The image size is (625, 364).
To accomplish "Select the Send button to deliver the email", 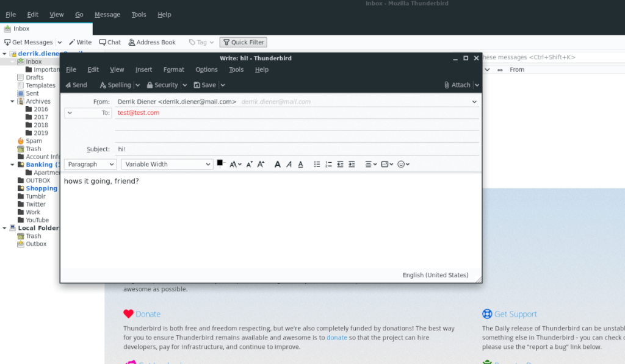I will coord(76,85).
